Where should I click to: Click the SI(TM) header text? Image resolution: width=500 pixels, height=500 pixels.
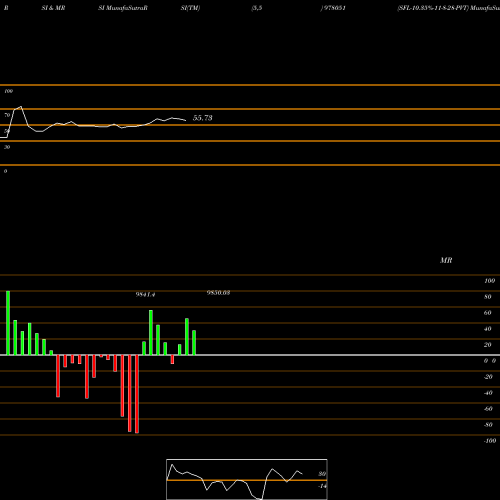pyautogui.click(x=190, y=8)
